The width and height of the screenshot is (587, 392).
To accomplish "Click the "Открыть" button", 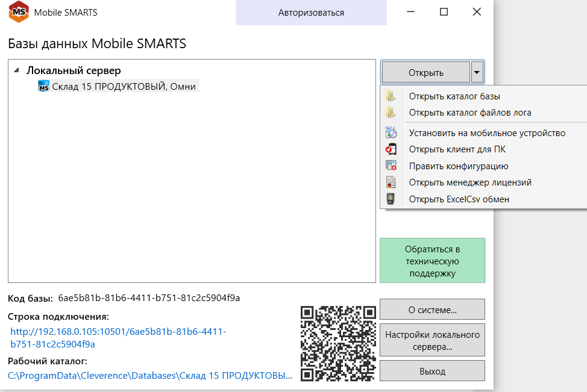I will point(426,72).
